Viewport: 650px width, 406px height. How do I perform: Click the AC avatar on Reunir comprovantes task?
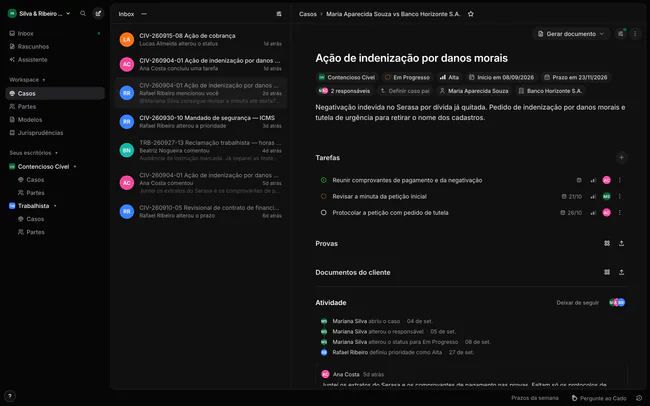coord(606,180)
